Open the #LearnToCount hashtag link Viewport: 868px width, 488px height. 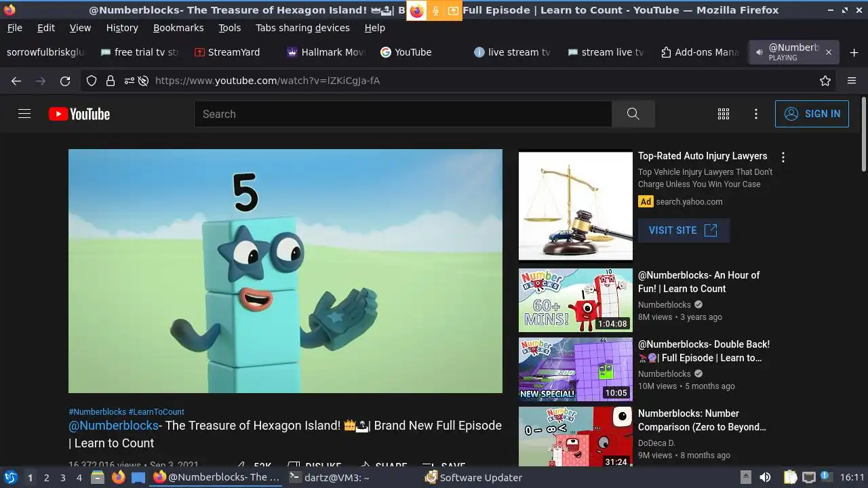(x=156, y=411)
